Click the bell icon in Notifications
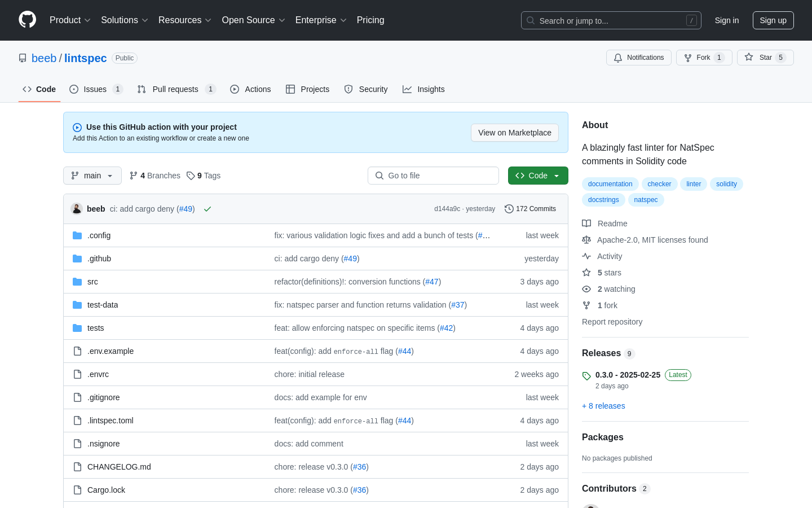 618,58
